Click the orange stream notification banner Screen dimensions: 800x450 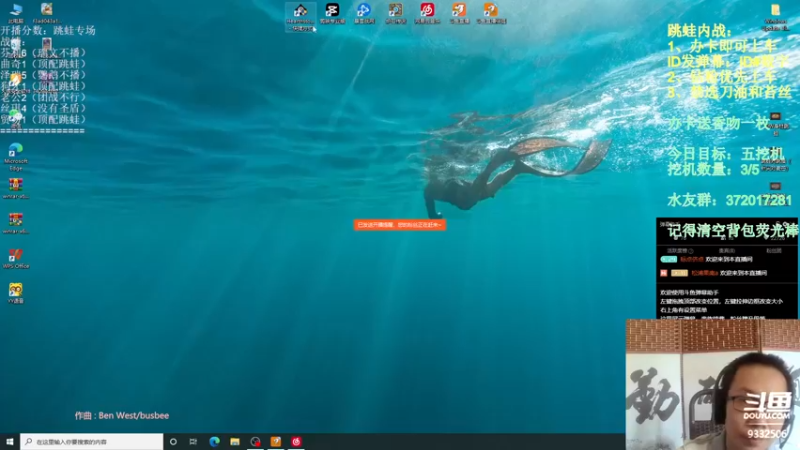pos(399,224)
